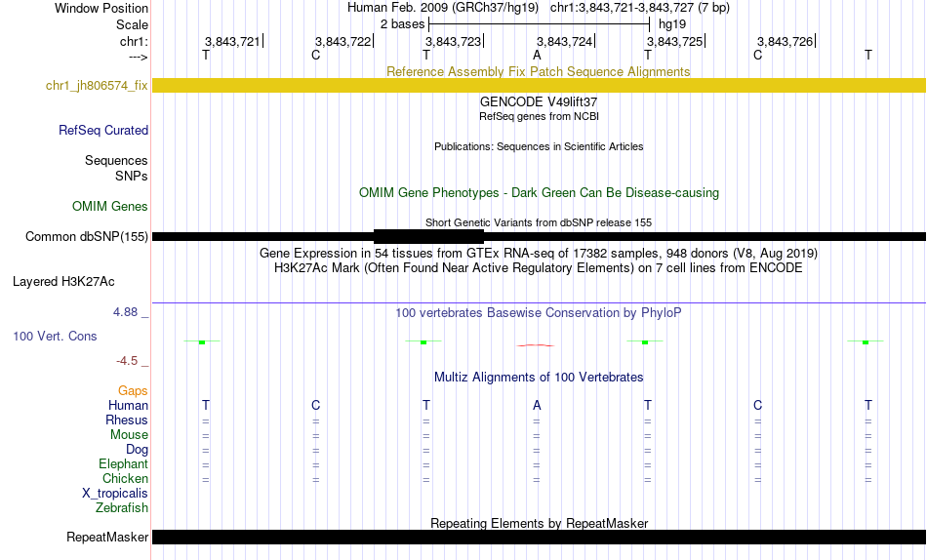Select the Elephant species label
This screenshot has height=560, width=927.
point(124,463)
